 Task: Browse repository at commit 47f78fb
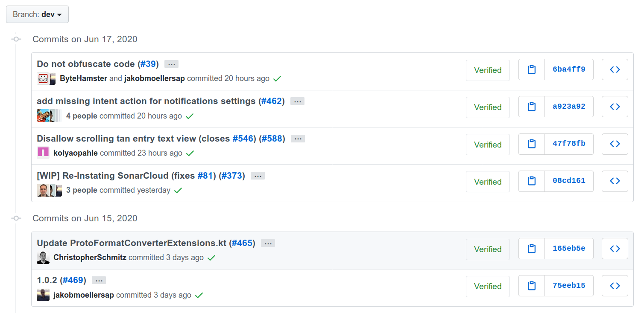pyautogui.click(x=615, y=144)
